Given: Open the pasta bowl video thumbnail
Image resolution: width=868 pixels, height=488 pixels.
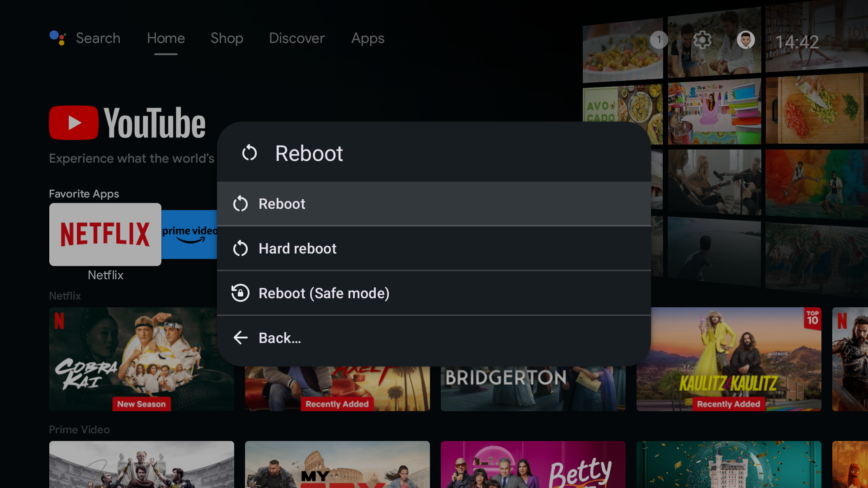Looking at the screenshot, I should click(623, 51).
